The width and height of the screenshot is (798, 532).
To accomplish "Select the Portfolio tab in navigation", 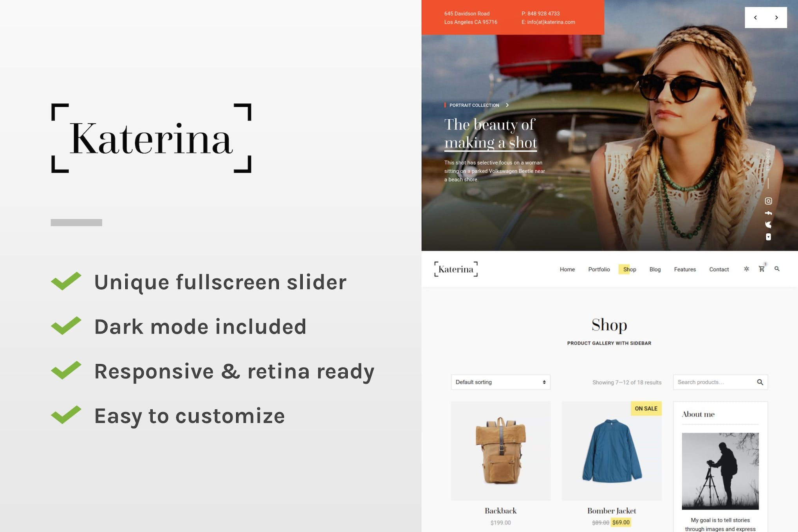I will point(598,269).
